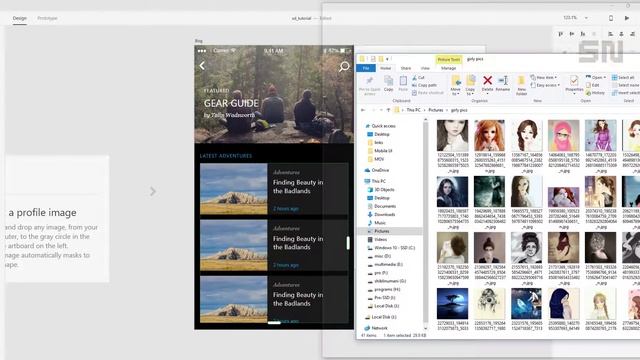640x360 pixels.
Task: Select the blue moonlit tree image thumbnail
Action: click(452, 304)
